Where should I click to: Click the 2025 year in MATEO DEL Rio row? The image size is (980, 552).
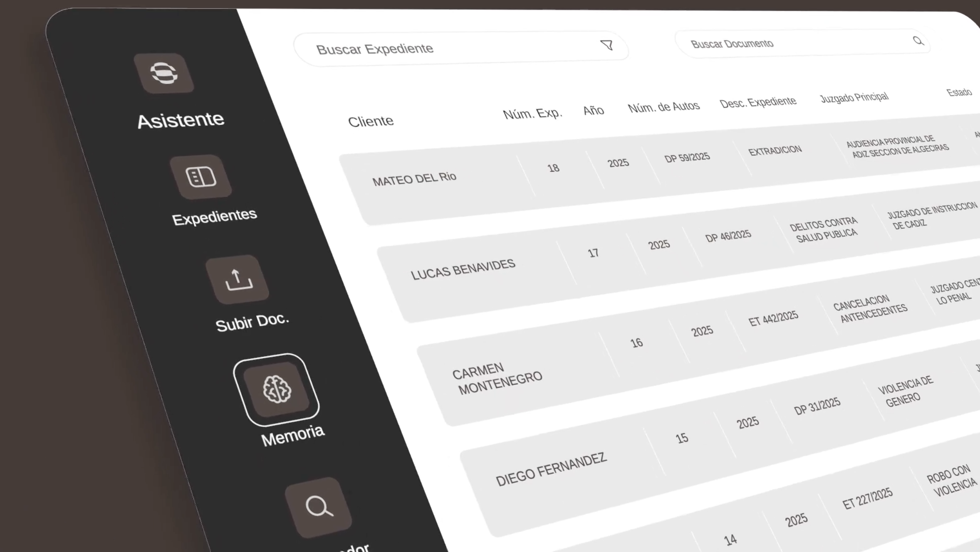point(618,163)
